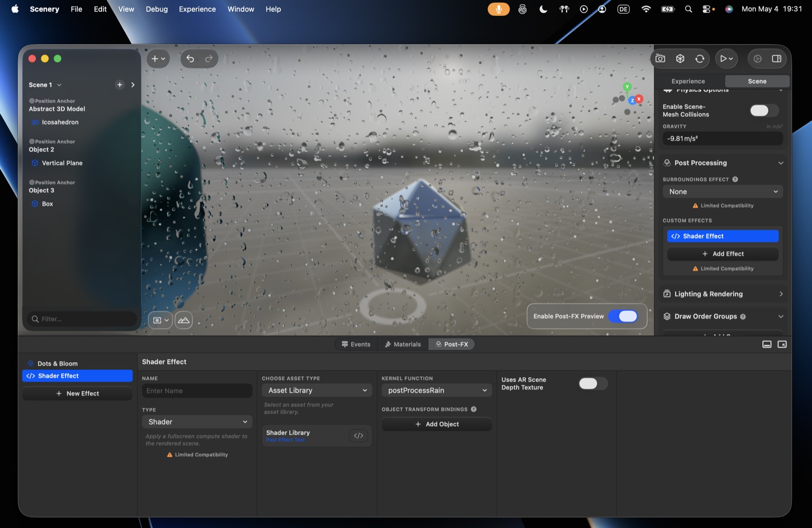Viewport: 812px width, 528px height.
Task: Click the Add Object button
Action: point(437,424)
